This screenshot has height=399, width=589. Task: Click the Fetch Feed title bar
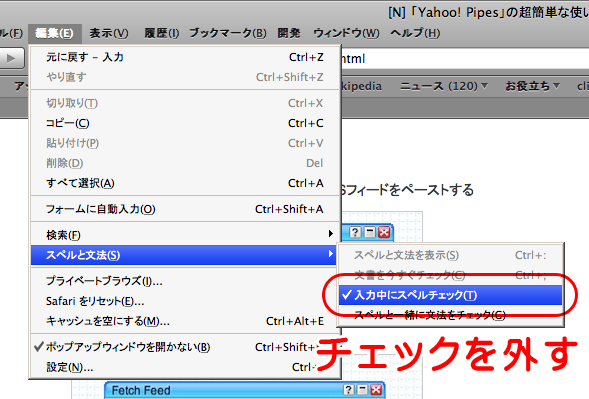[245, 390]
